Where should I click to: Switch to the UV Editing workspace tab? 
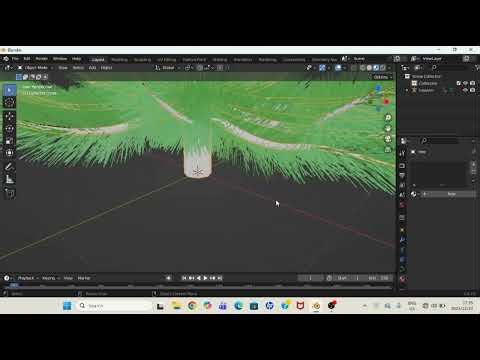[166, 60]
